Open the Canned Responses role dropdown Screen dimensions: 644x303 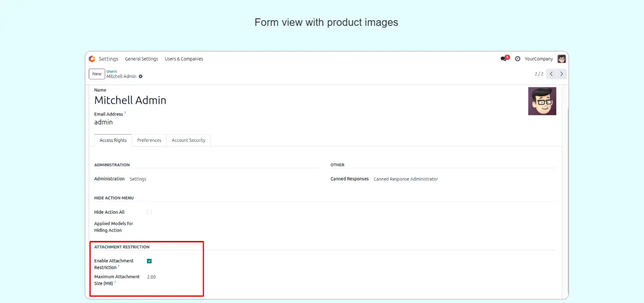pyautogui.click(x=405, y=179)
